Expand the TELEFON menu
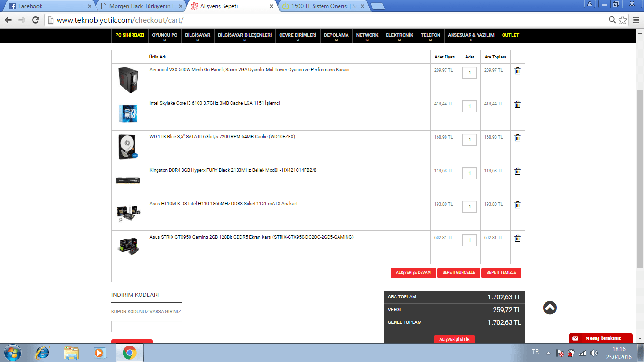The image size is (644, 362). [x=430, y=36]
